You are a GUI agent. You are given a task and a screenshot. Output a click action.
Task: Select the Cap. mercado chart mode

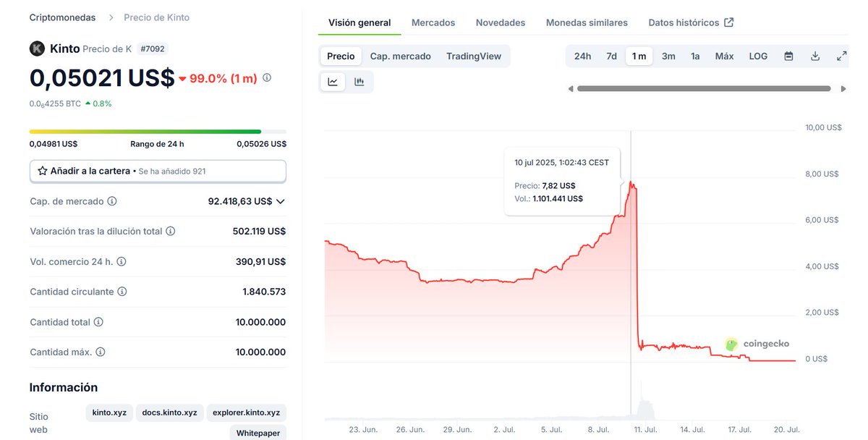400,56
